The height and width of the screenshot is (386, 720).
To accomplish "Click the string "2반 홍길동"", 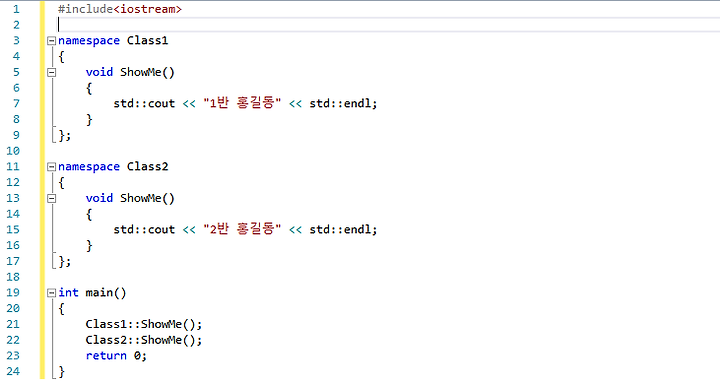I will (x=242, y=229).
